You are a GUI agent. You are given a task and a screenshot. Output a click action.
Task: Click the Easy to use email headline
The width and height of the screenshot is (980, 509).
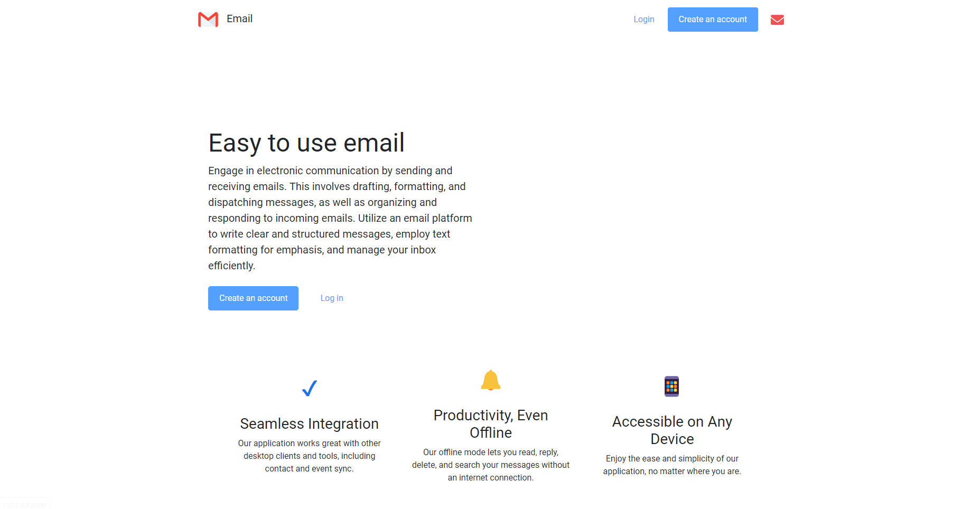(306, 143)
